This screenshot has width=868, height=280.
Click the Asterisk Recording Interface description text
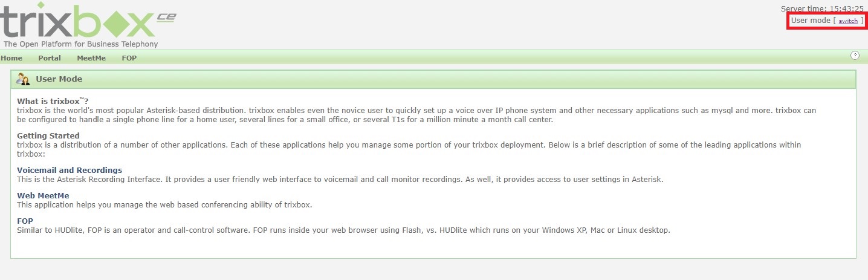pyautogui.click(x=340, y=180)
